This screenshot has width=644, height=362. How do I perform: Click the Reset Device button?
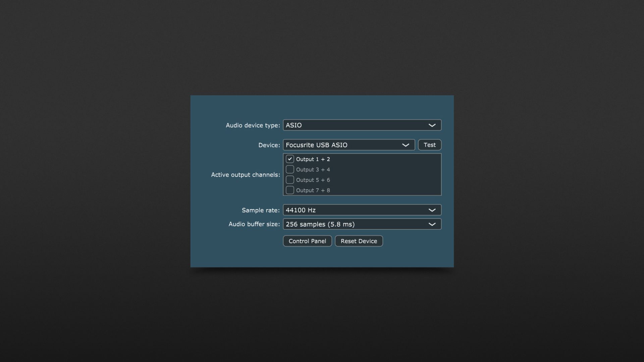(359, 241)
